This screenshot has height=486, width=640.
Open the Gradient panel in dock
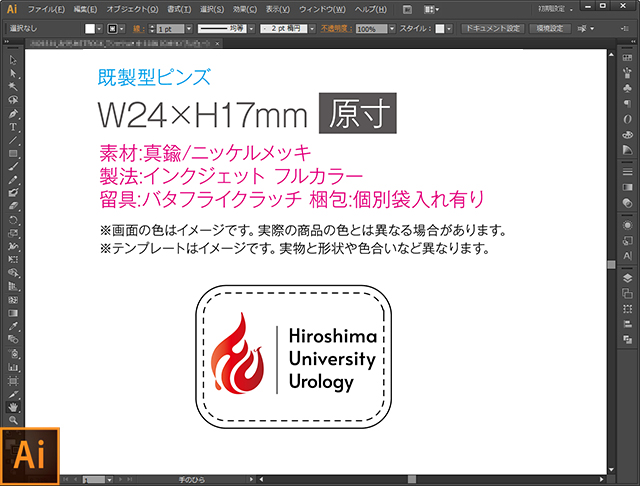pos(627,187)
